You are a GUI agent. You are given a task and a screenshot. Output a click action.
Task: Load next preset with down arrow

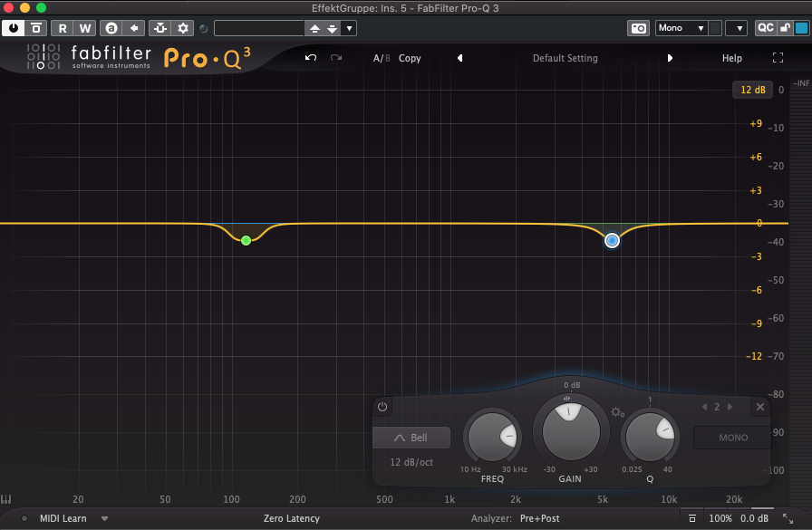pyautogui.click(x=332, y=28)
